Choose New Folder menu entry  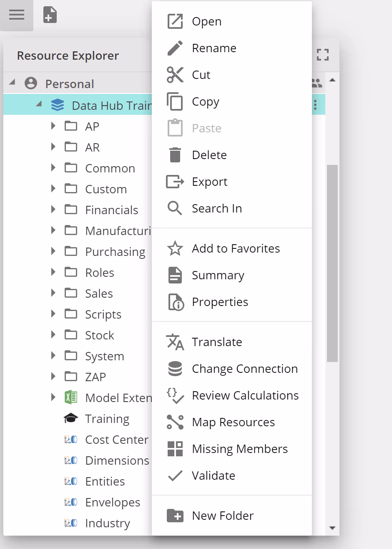coord(222,516)
